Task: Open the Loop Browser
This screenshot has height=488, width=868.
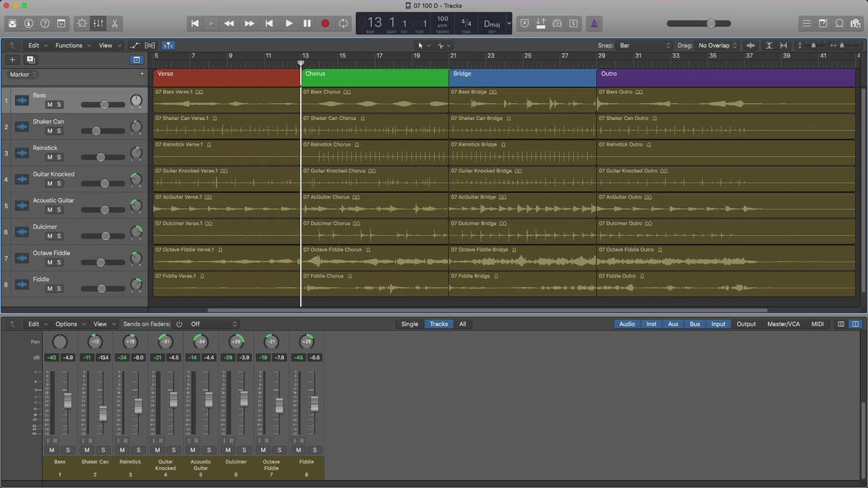Action: (840, 23)
